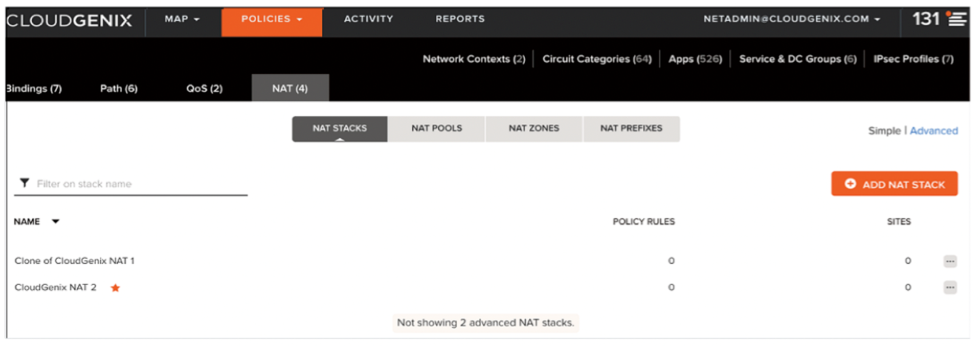The image size is (980, 346).
Task: Open the ellipsis menu for CloudGenix NAT 2
Action: (x=950, y=287)
